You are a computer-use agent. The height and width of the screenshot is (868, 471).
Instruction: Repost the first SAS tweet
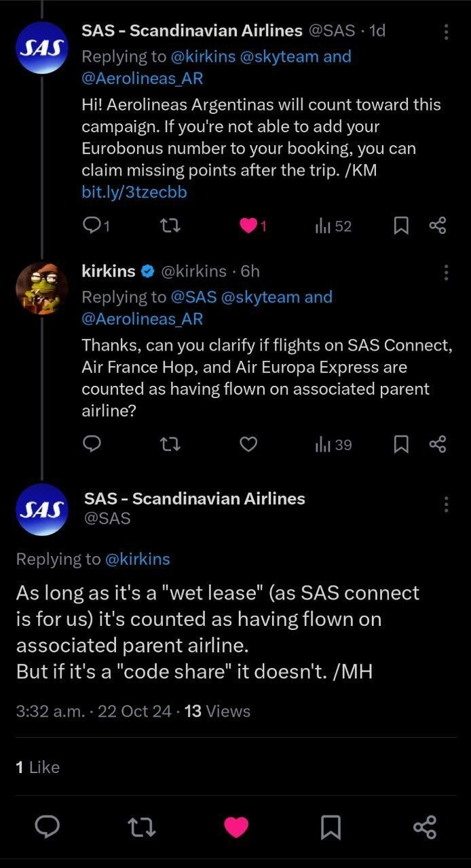170,226
